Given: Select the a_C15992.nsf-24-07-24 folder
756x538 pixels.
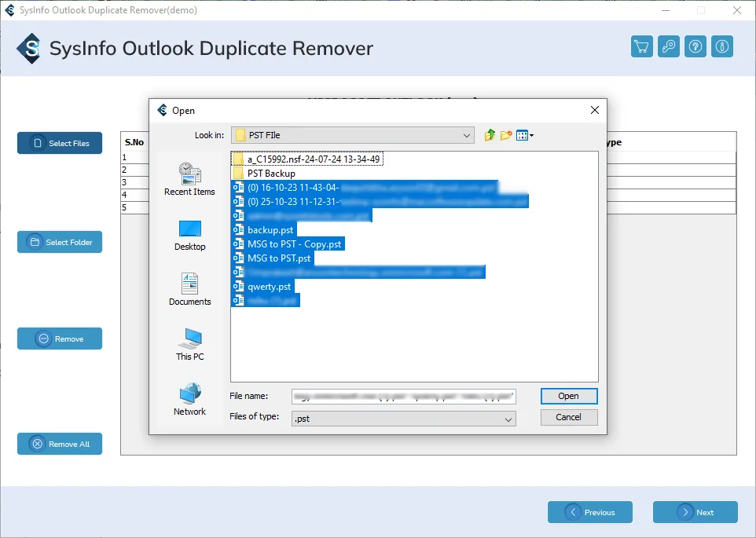Looking at the screenshot, I should click(307, 159).
